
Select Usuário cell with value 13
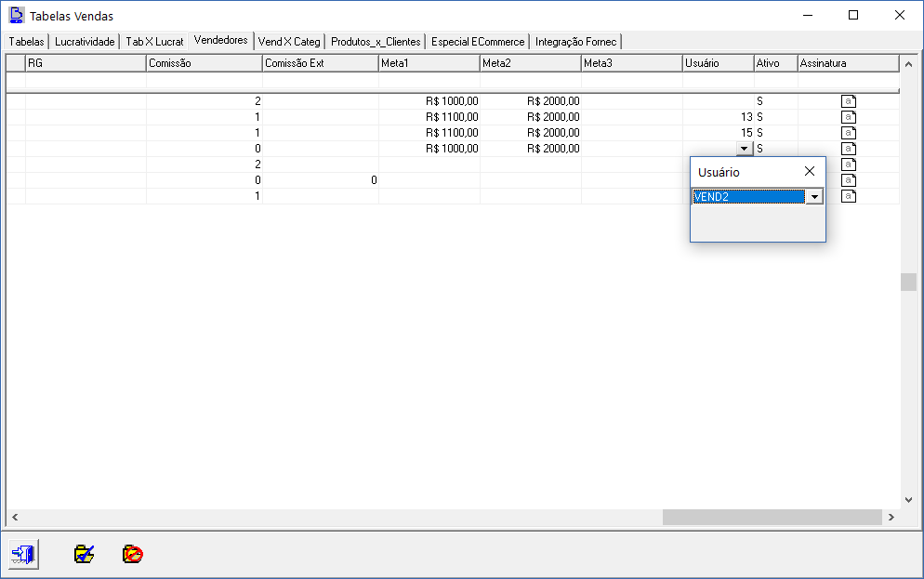719,117
